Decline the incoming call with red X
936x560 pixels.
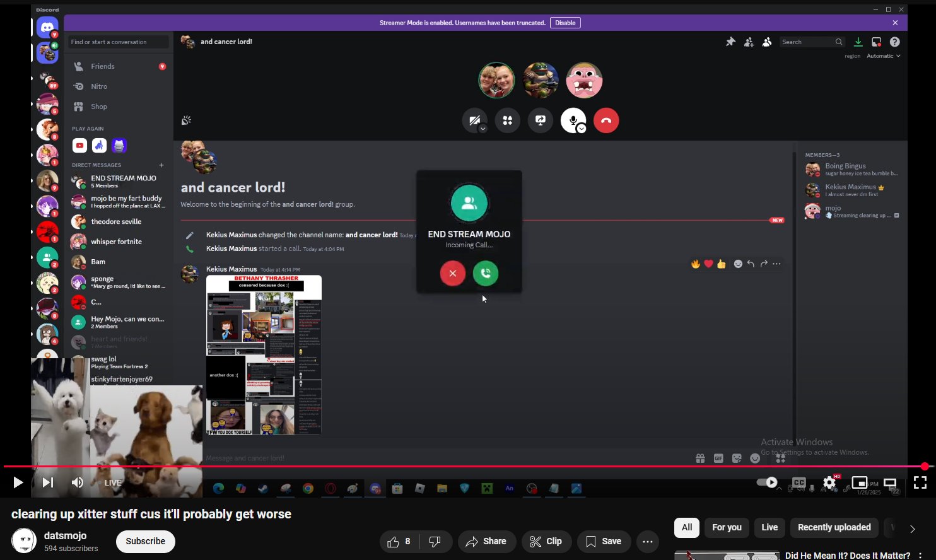tap(452, 273)
